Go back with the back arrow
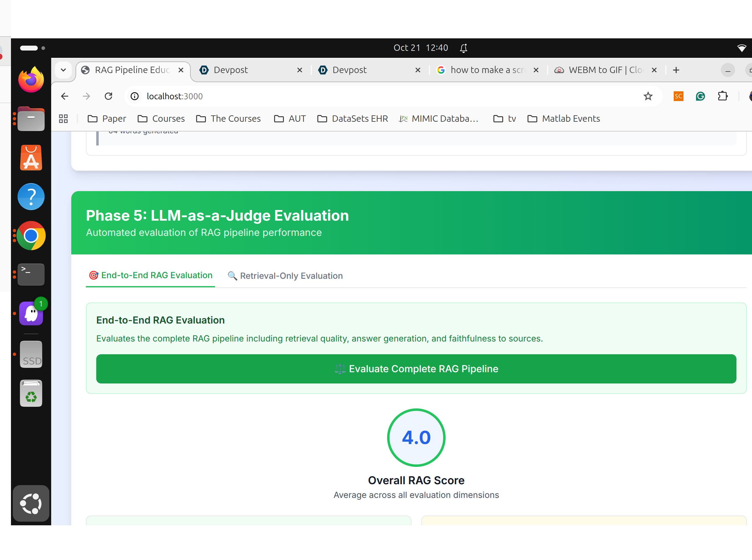Viewport: 752px width, 560px height. click(65, 96)
